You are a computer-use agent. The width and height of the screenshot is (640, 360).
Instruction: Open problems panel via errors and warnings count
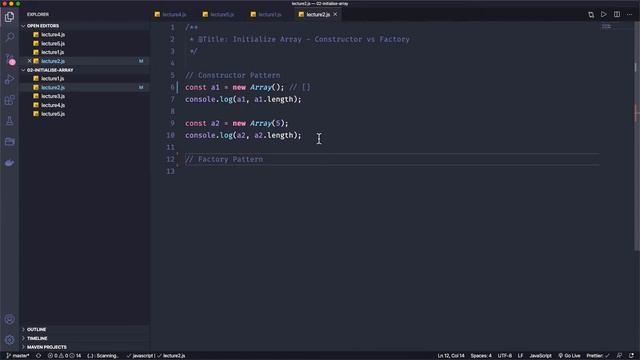point(64,356)
